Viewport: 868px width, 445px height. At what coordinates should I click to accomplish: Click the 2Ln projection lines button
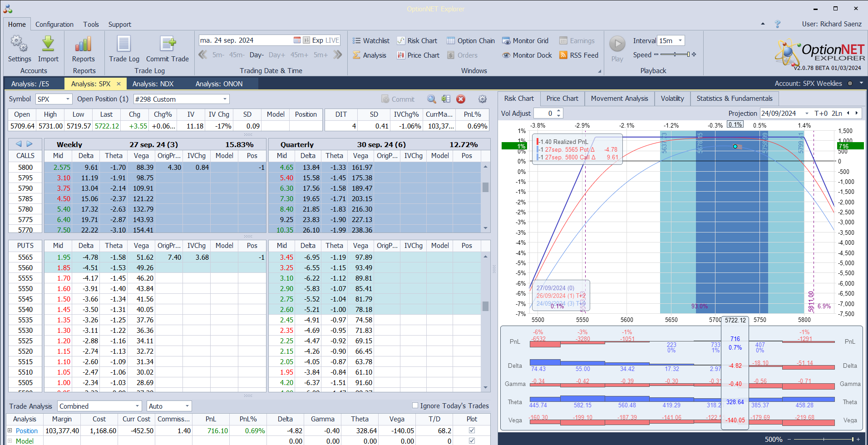[837, 114]
